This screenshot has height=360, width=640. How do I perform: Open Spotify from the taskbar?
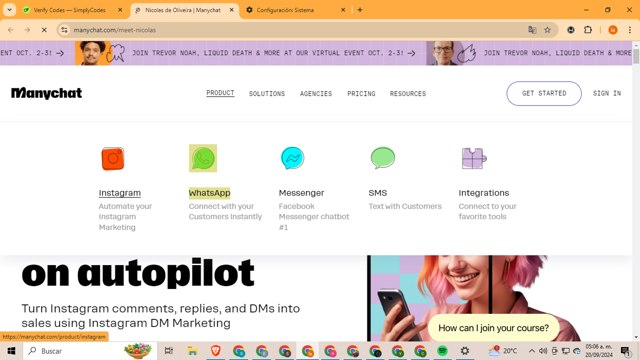coord(442,351)
